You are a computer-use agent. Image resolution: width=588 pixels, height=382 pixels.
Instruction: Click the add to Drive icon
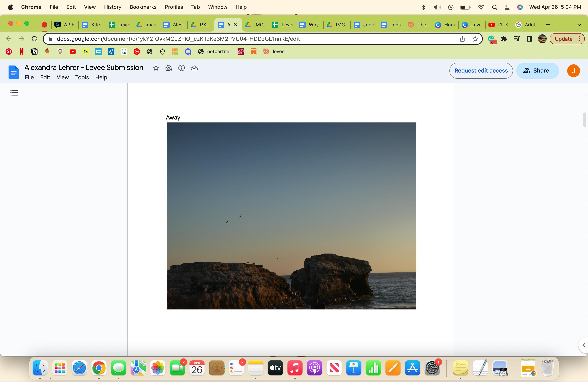(169, 68)
